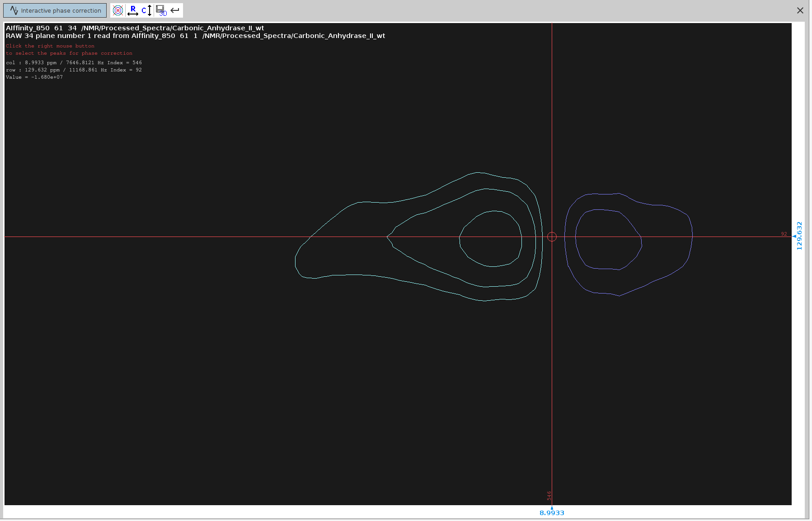Click the 8.9933 ppm column axis marker

point(552,512)
